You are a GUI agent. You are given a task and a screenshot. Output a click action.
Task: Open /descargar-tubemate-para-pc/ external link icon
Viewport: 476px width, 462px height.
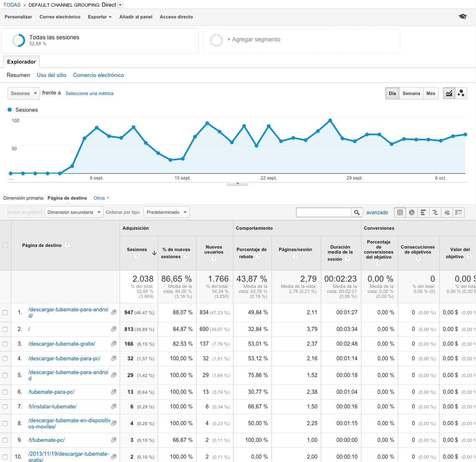click(x=114, y=358)
